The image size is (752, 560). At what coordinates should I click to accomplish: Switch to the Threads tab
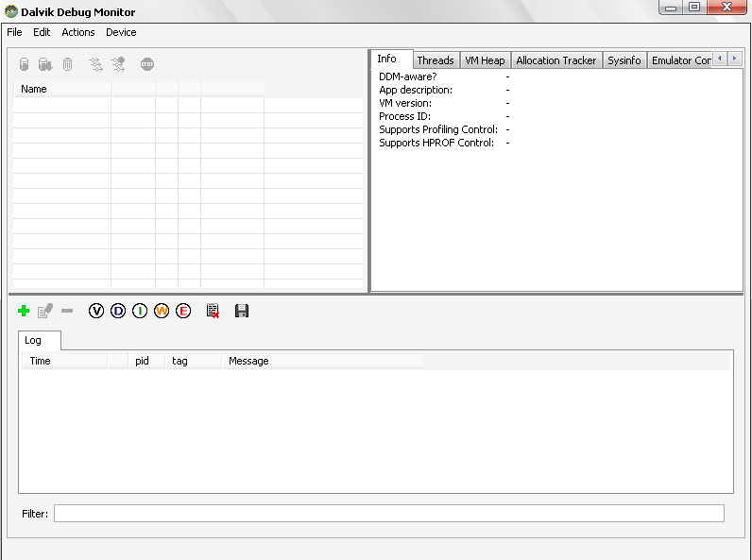(436, 60)
